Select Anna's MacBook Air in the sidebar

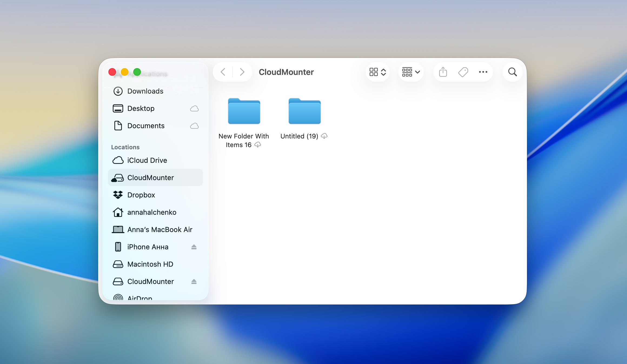coord(160,229)
